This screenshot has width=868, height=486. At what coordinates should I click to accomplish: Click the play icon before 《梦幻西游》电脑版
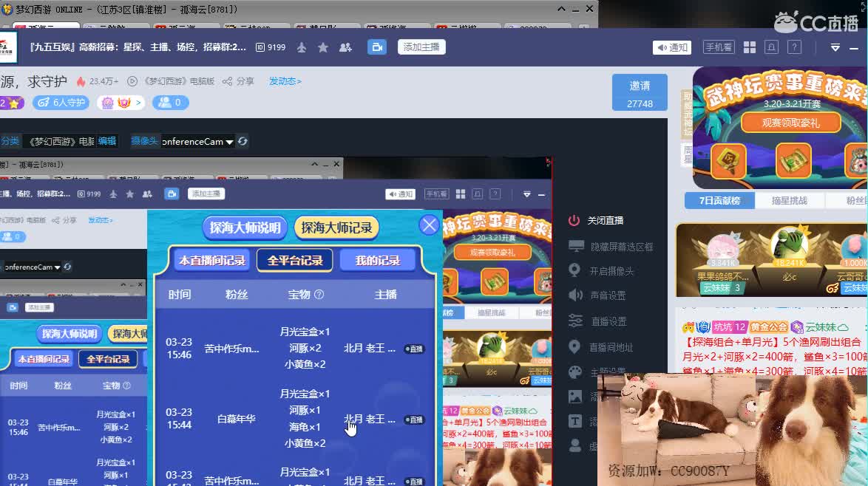pos(132,81)
